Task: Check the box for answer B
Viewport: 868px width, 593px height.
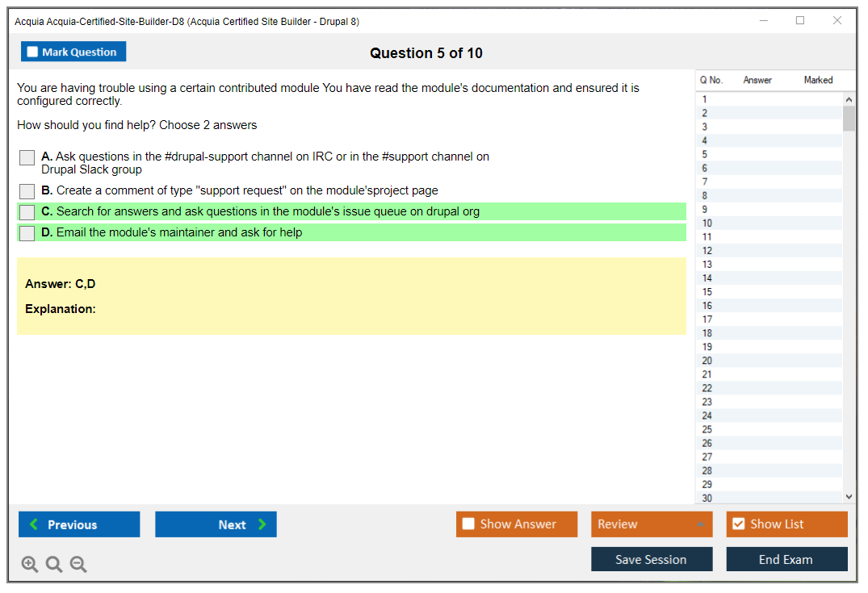Action: click(27, 191)
